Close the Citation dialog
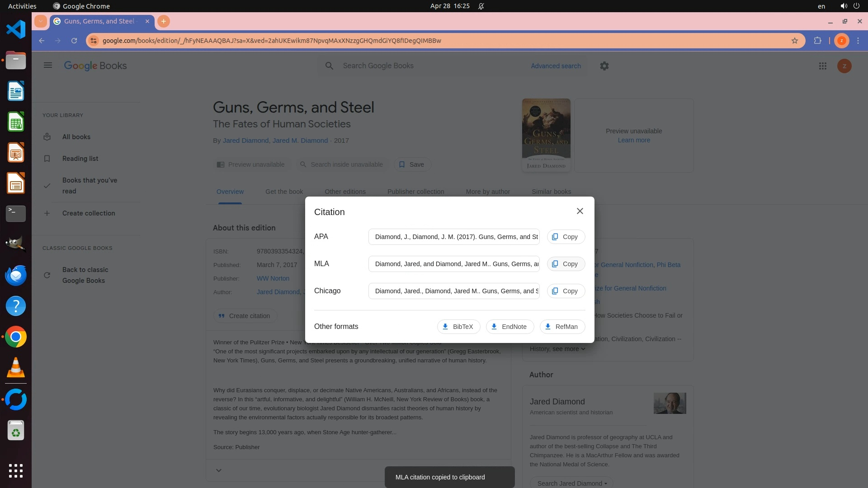The image size is (868, 488). (x=580, y=211)
